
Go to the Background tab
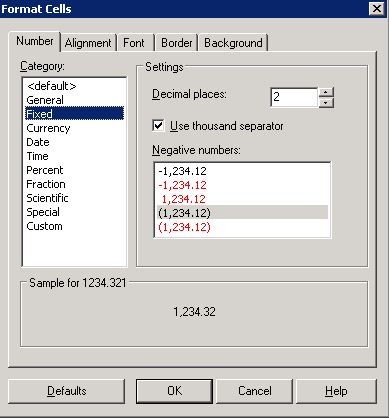coord(233,43)
